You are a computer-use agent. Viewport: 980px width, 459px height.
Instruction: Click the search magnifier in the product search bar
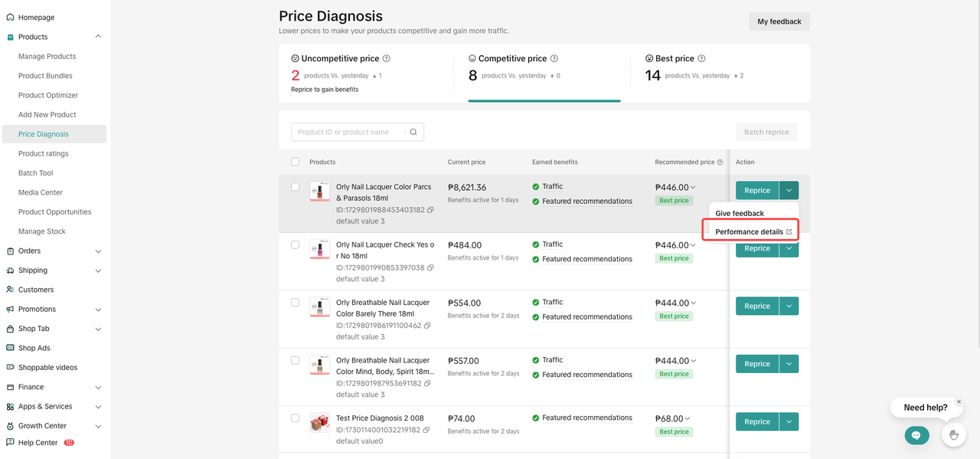[x=413, y=132]
